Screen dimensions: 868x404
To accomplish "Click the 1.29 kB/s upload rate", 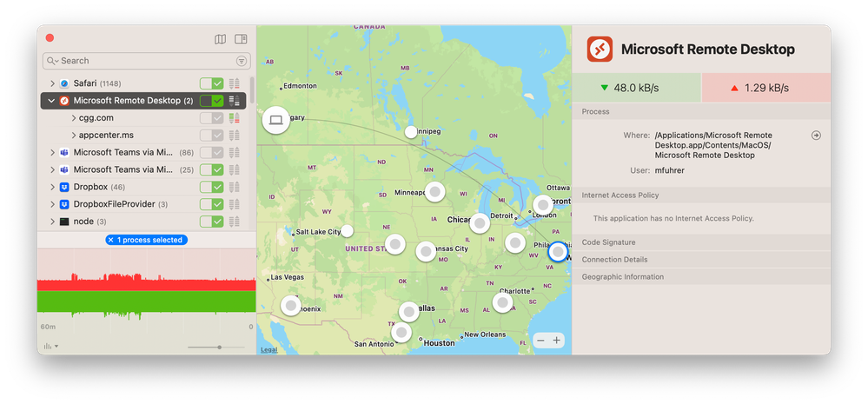I will [x=766, y=88].
